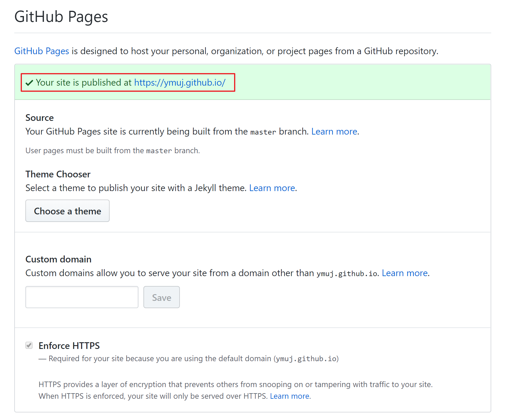Open the published site https://ymuj.github.io/
Viewport: 509px width, 420px height.
(x=180, y=83)
